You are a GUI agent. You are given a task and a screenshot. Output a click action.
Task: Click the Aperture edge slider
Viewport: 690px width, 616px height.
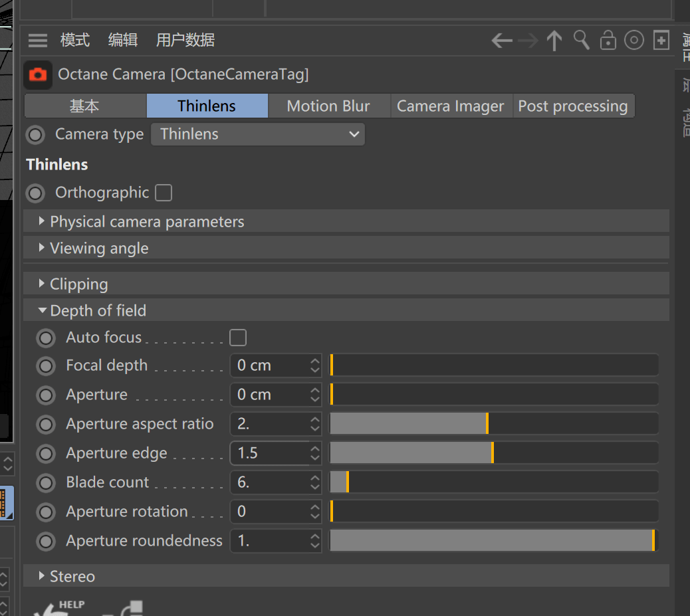click(x=494, y=453)
